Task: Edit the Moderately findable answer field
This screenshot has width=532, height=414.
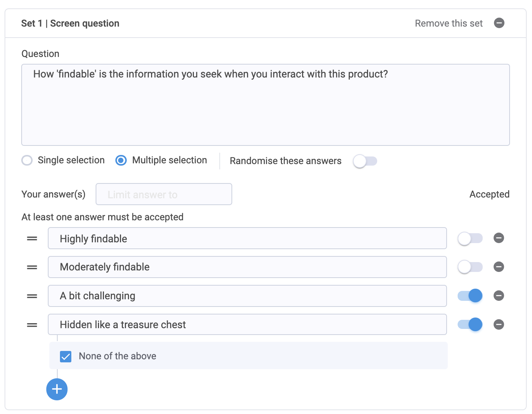Action: [247, 267]
